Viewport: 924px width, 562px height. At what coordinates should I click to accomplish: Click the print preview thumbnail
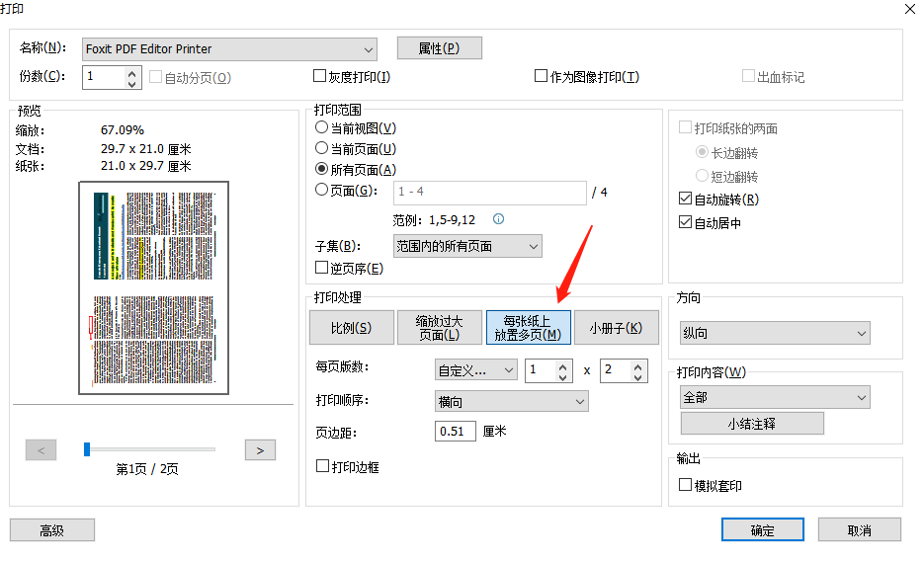154,287
